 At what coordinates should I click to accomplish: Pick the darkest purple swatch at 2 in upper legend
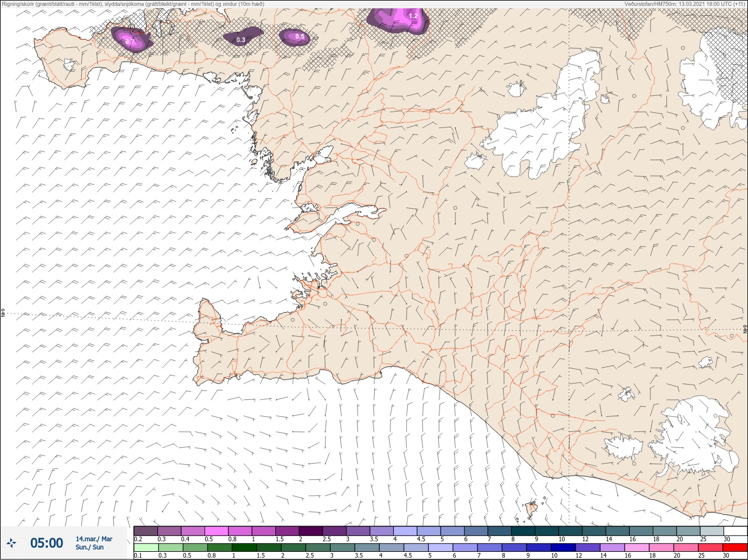click(x=311, y=531)
